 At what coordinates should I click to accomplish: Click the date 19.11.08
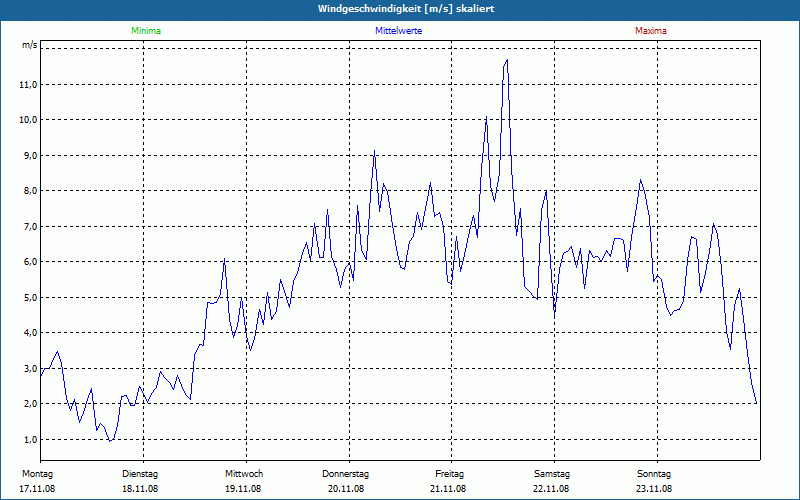point(243,489)
